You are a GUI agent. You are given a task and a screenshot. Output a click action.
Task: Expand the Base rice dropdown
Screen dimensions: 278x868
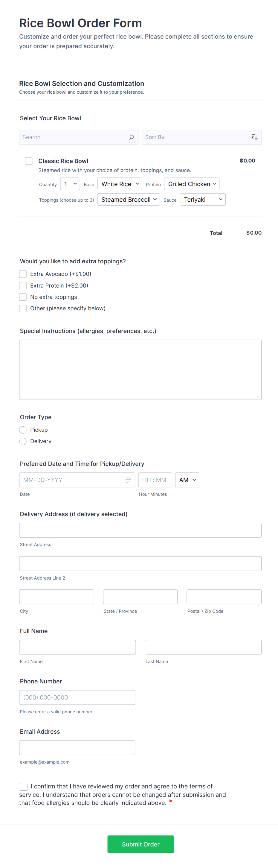pyautogui.click(x=120, y=184)
